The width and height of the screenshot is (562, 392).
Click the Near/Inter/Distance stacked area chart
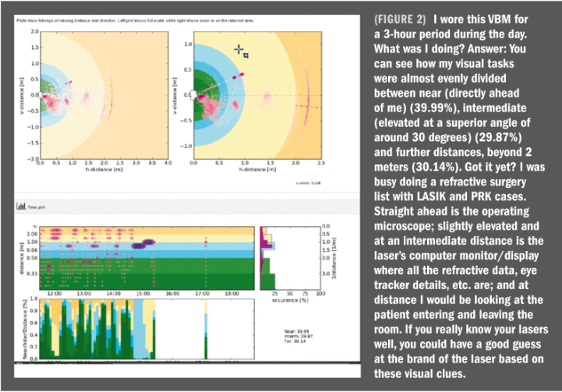click(x=147, y=329)
